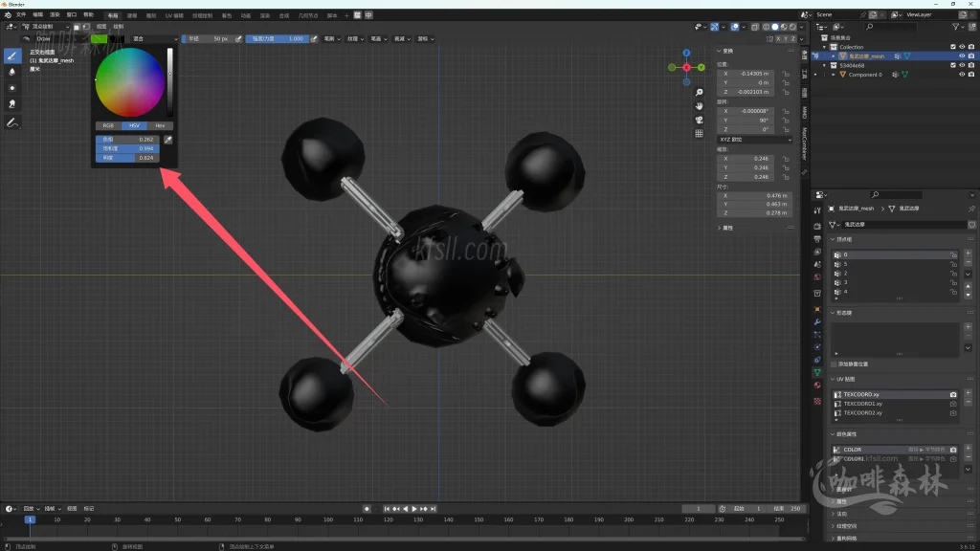The height and width of the screenshot is (551, 980).
Task: Toggle lock for X location value
Action: pos(786,74)
